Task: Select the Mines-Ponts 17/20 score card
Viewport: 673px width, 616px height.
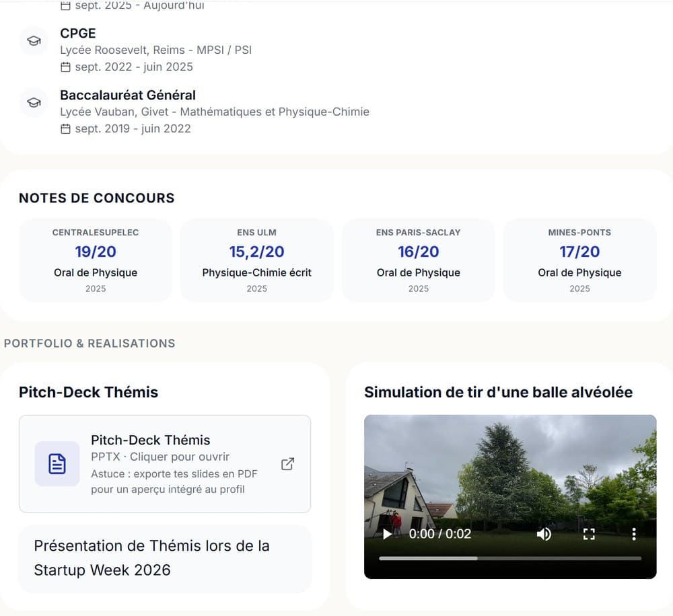Action: tap(580, 260)
